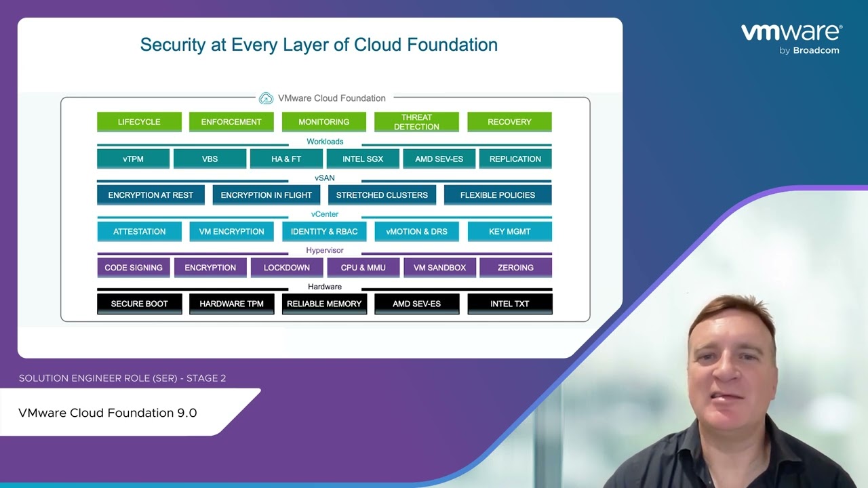Select the VM SANDBOX box
This screenshot has height=488, width=868.
pyautogui.click(x=439, y=268)
